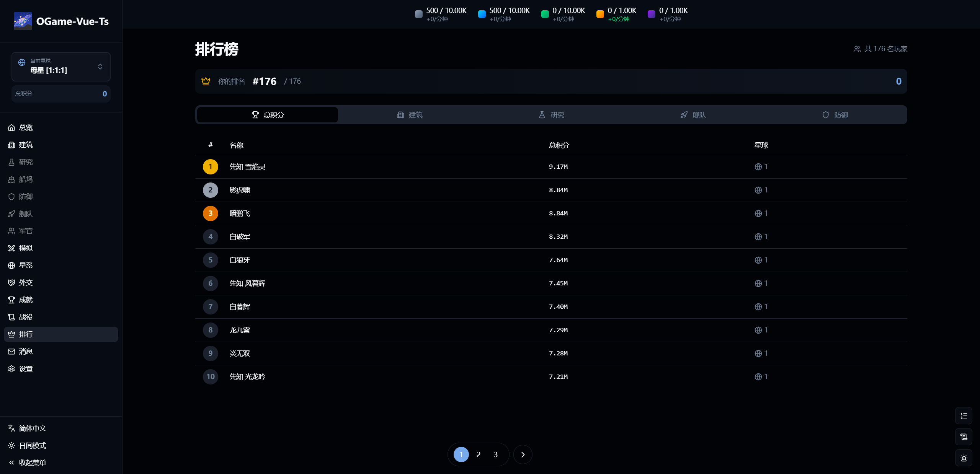The image size is (980, 474).
Task: Open the 消息 messages page
Action: (26, 351)
